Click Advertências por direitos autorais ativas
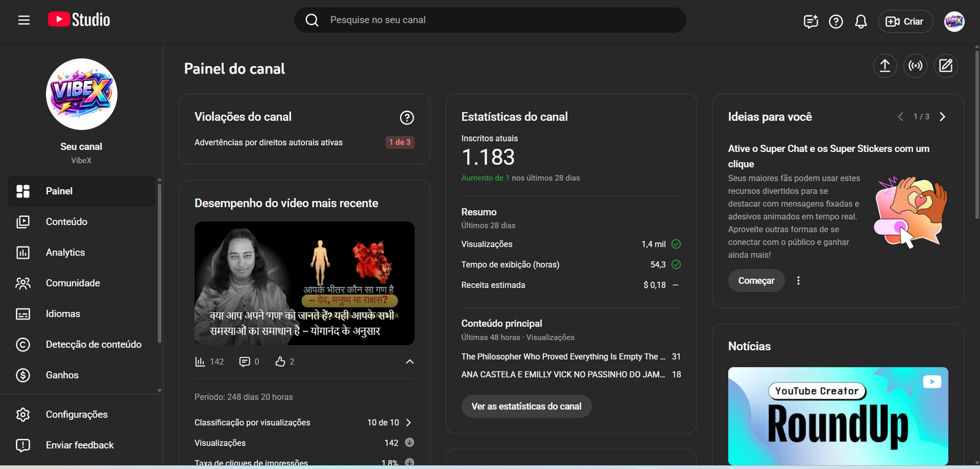Screen dimensions: 980x469 coord(268,142)
